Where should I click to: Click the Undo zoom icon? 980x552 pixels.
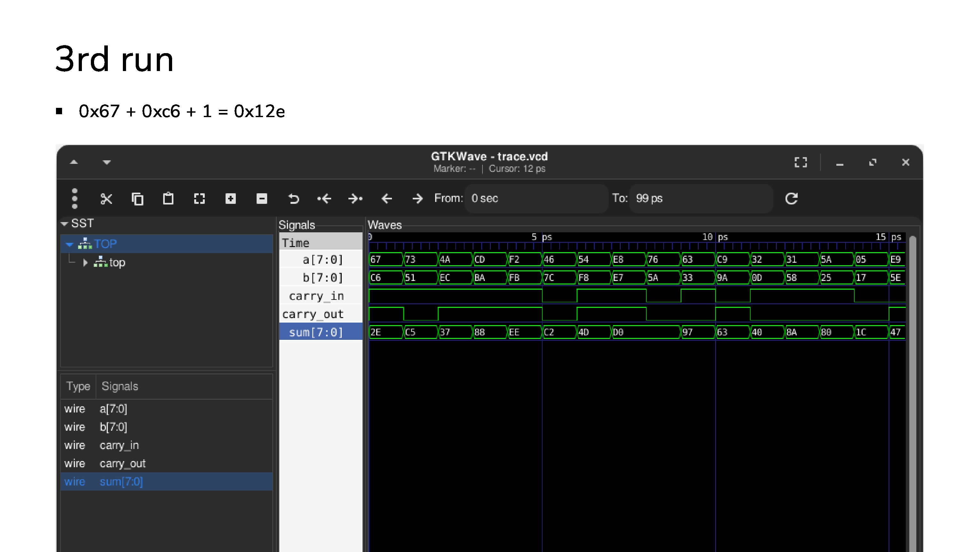point(293,199)
